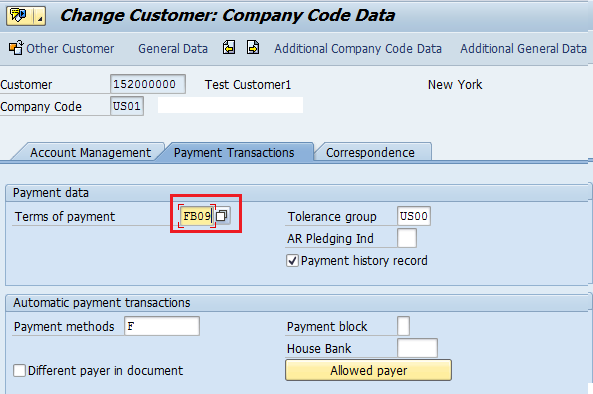Click the House Bank input field
This screenshot has width=593, height=394.
pos(418,348)
